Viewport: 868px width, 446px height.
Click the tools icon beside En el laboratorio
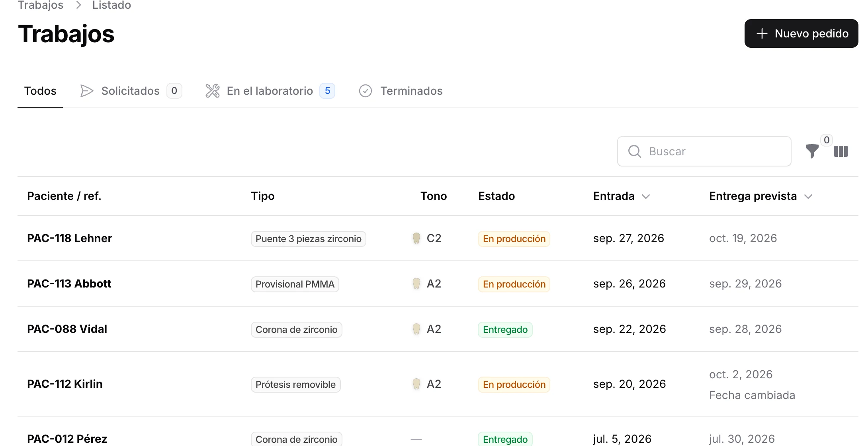(x=212, y=91)
